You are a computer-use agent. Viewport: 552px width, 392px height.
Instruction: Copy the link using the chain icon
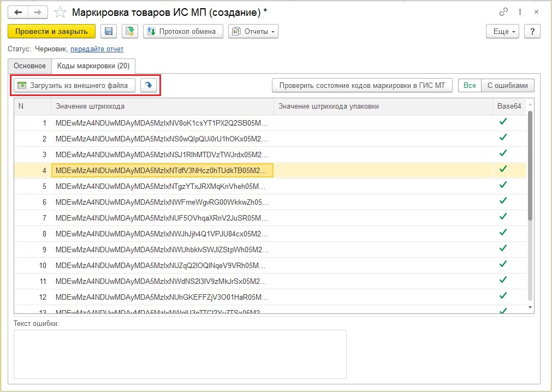pyautogui.click(x=503, y=12)
